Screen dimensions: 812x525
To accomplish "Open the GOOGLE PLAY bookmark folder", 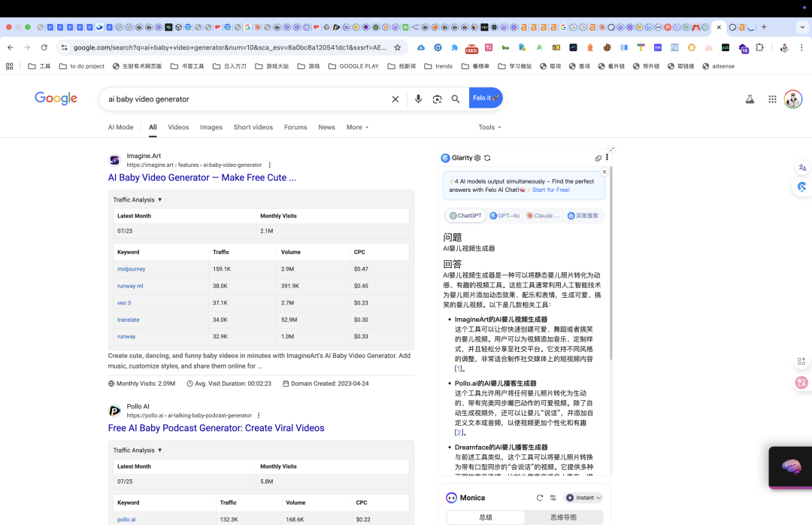I will [353, 66].
